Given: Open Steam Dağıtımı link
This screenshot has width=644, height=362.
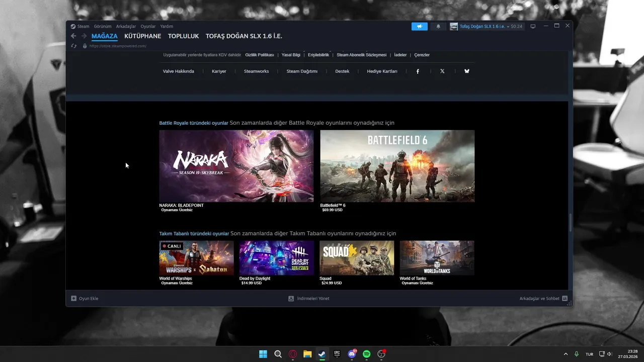Looking at the screenshot, I should tap(302, 71).
